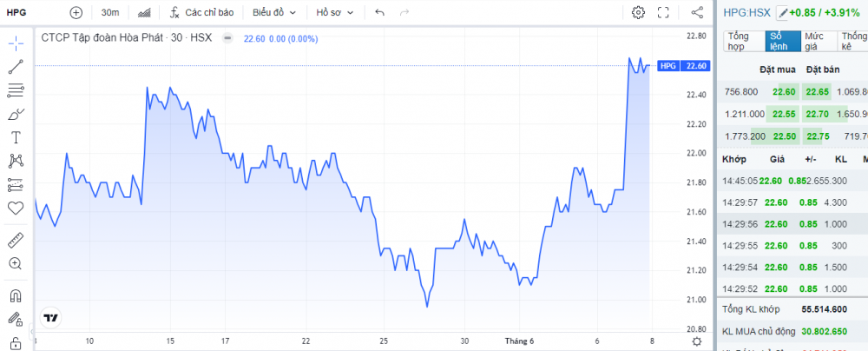The width and height of the screenshot is (868, 351).
Task: Click ask price 22.70
Action: (817, 114)
